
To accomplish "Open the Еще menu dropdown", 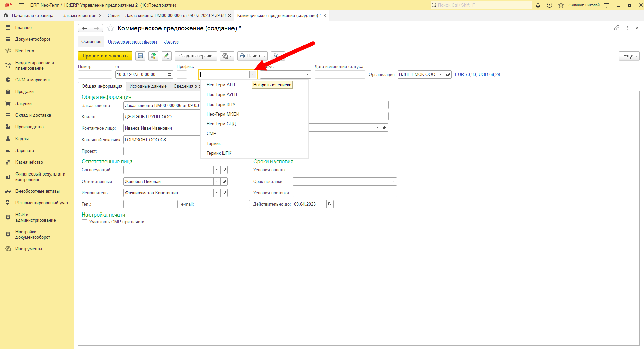I will pyautogui.click(x=629, y=56).
